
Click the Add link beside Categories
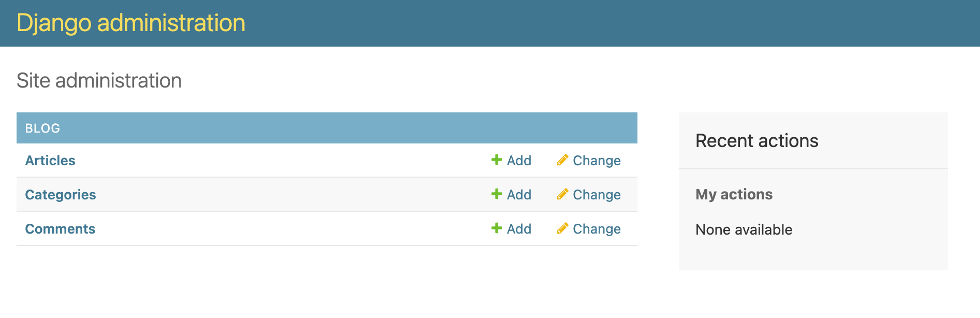[518, 195]
